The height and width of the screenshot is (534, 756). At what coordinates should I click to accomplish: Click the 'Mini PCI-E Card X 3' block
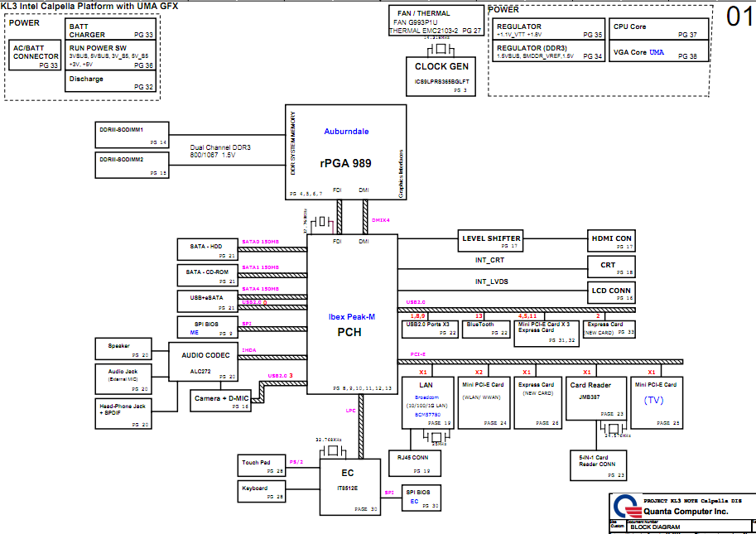547,334
